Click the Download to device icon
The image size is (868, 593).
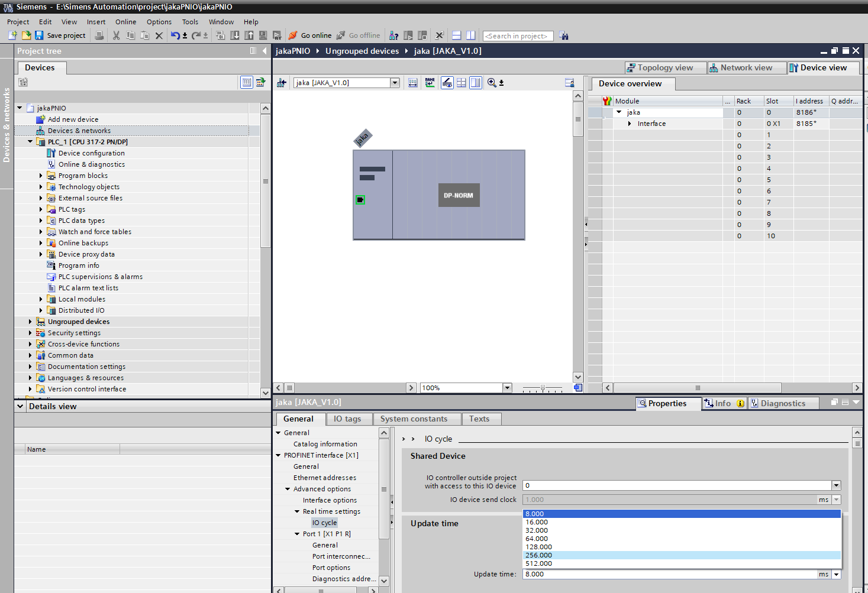click(235, 35)
